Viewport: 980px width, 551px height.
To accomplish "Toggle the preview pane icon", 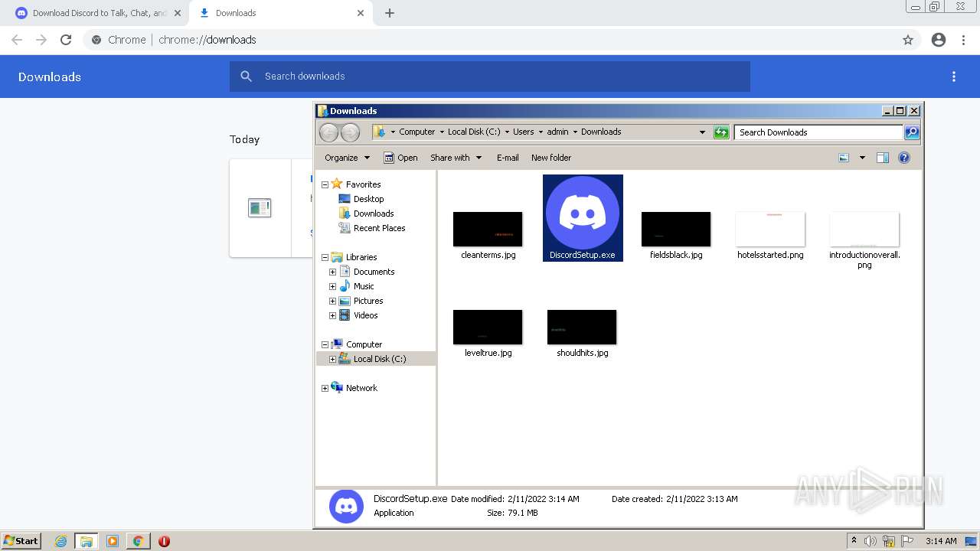I will point(883,158).
